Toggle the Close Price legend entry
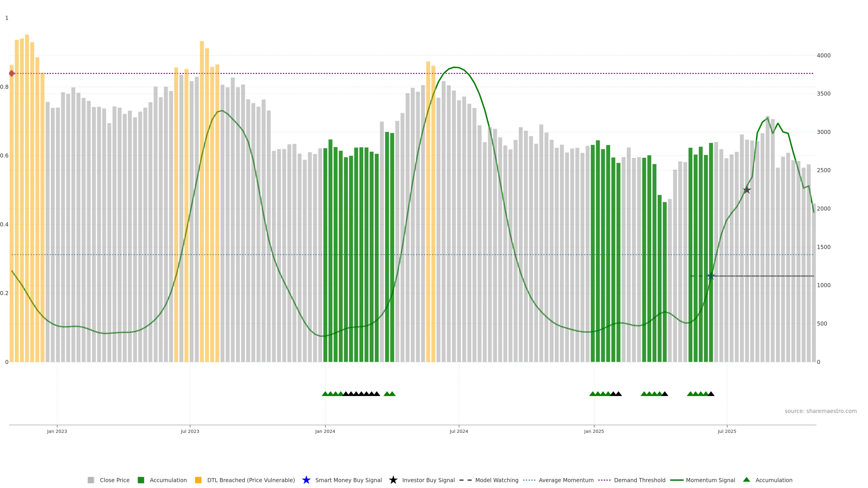Image resolution: width=868 pixels, height=488 pixels. coord(114,480)
